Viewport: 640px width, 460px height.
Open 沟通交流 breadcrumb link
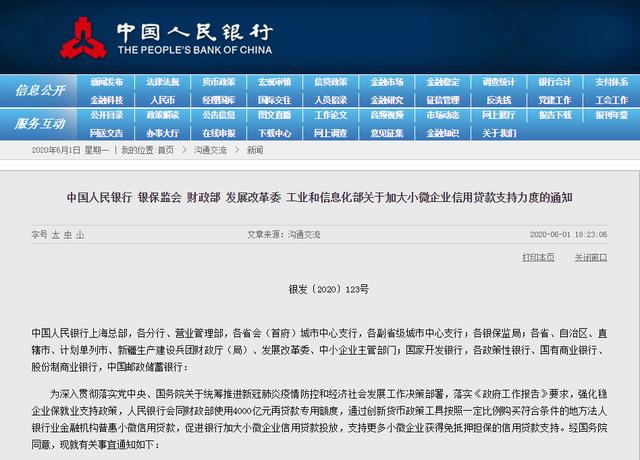tap(210, 150)
